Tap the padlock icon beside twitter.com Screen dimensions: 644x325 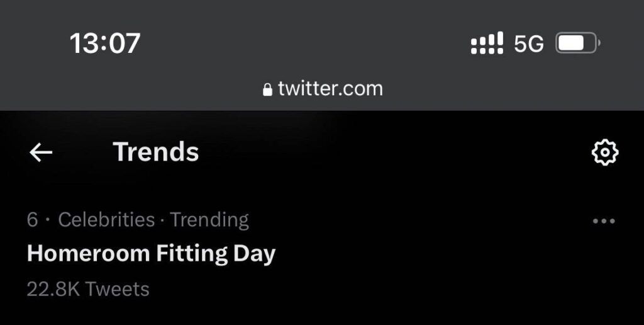tap(267, 89)
